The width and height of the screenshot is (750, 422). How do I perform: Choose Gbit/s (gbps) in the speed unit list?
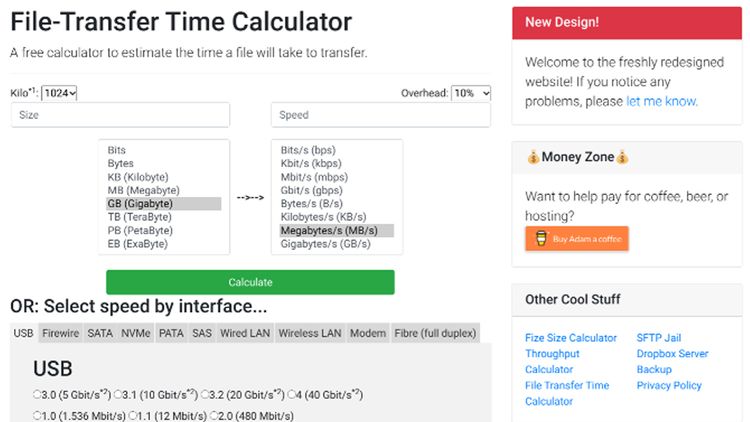[311, 190]
